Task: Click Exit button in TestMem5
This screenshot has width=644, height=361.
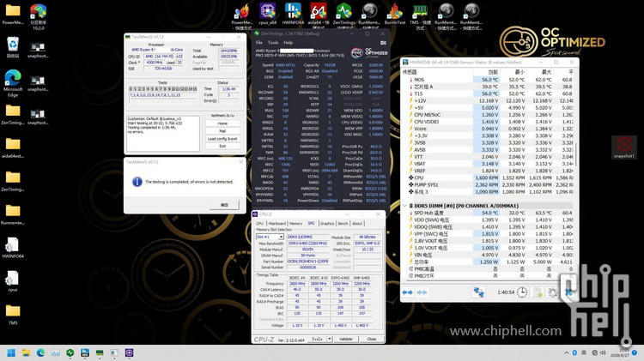Action: click(x=222, y=146)
